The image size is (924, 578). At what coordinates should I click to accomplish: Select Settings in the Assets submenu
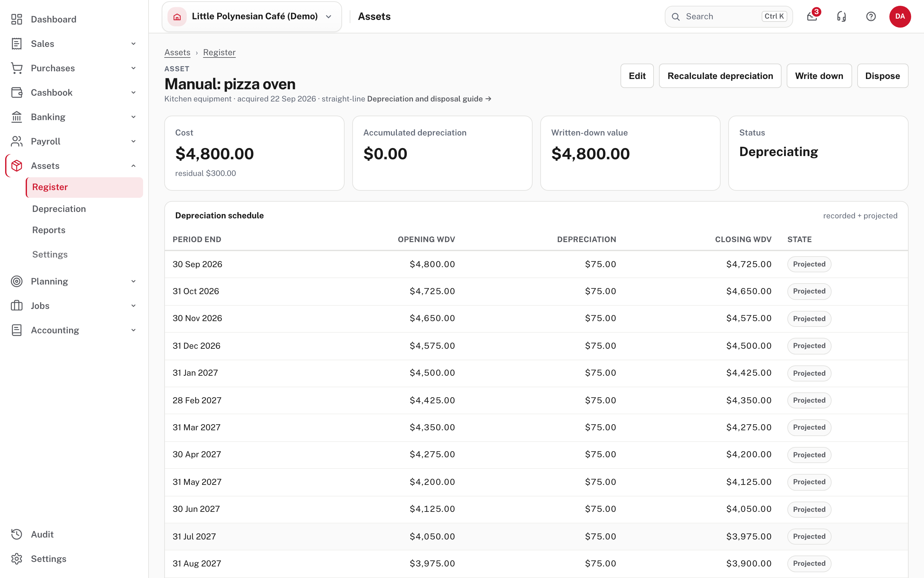point(50,255)
